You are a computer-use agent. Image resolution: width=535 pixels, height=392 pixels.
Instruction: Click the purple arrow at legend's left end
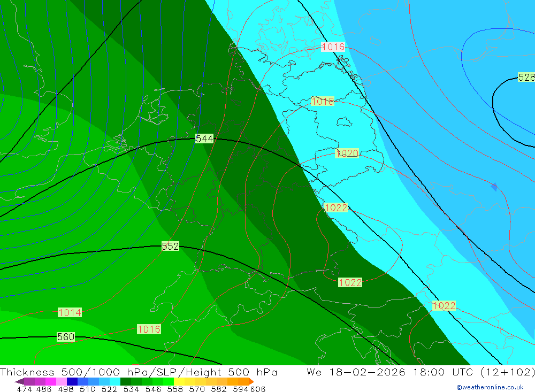pos(19,381)
